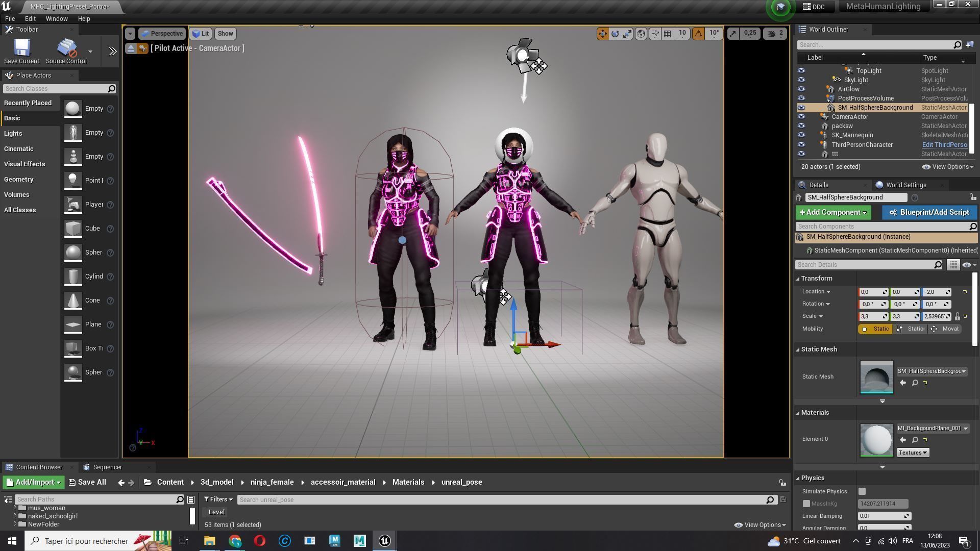Select the scale transform gizmo tool
980x551 pixels.
point(627,34)
